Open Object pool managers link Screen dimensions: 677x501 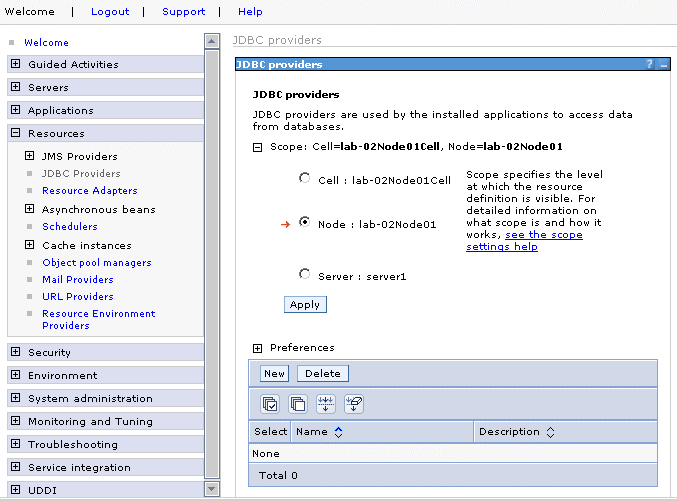(x=97, y=263)
